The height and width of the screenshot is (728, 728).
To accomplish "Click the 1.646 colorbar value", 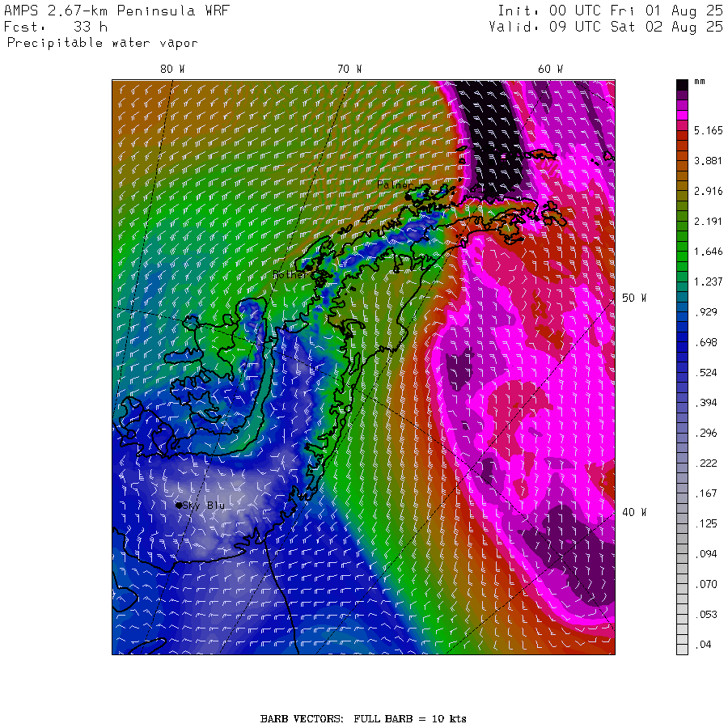I will (x=708, y=252).
